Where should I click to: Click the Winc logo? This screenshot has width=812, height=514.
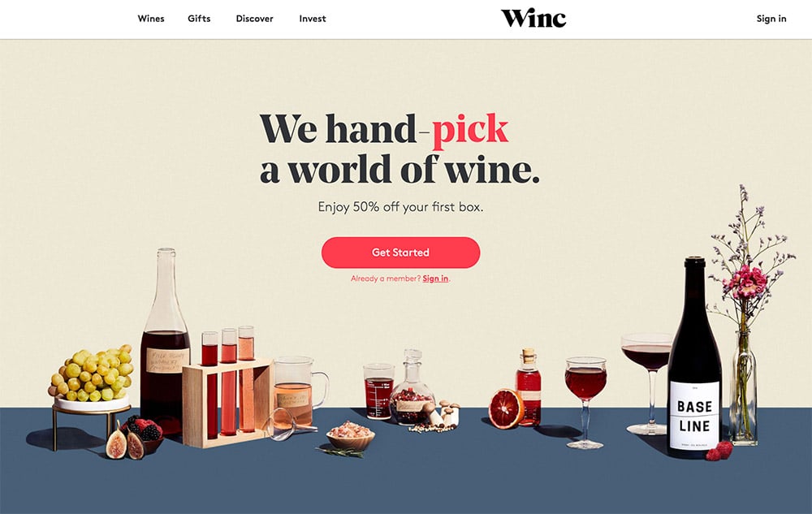533,18
